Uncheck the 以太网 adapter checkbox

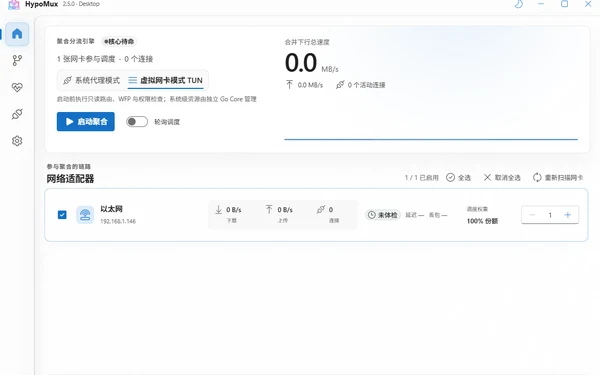coord(62,215)
